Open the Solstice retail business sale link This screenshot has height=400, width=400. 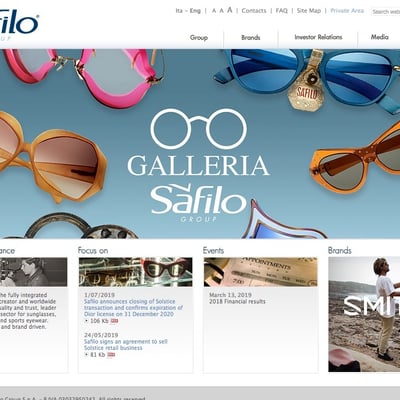[x=126, y=345]
